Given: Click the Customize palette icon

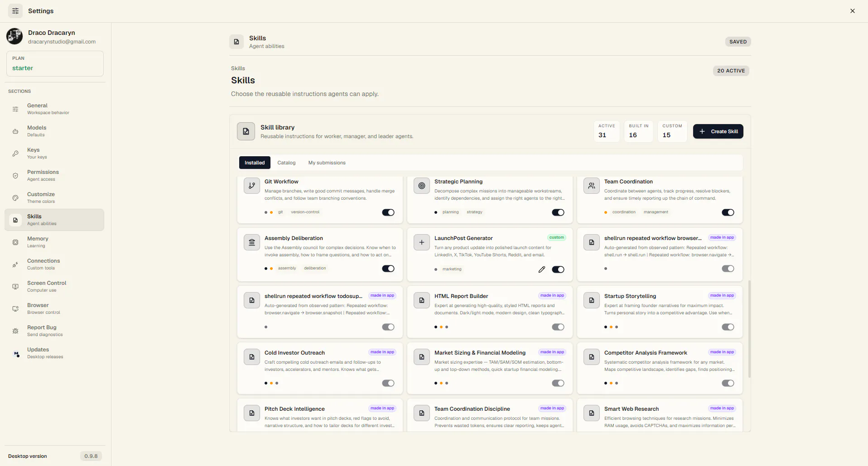Looking at the screenshot, I should (x=15, y=198).
